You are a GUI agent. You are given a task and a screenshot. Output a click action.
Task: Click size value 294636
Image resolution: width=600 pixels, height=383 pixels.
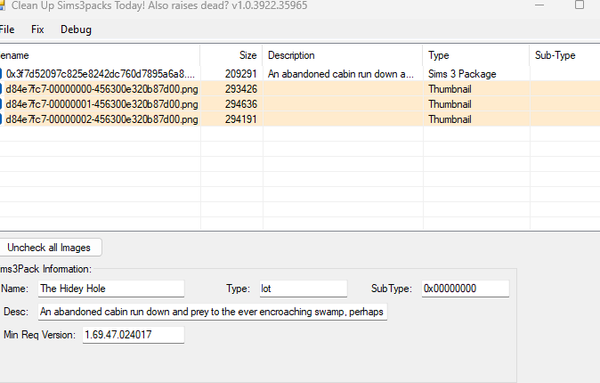pos(241,104)
